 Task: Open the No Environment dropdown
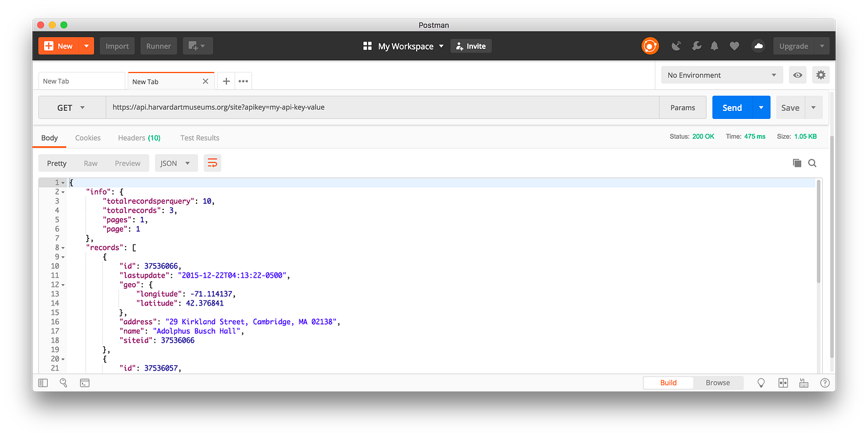pos(721,74)
